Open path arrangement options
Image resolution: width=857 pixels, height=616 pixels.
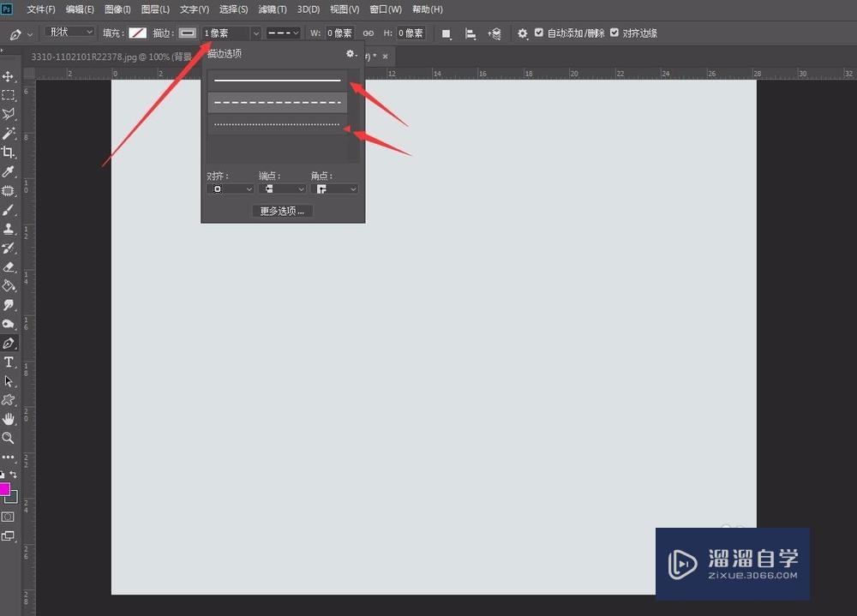tap(494, 34)
